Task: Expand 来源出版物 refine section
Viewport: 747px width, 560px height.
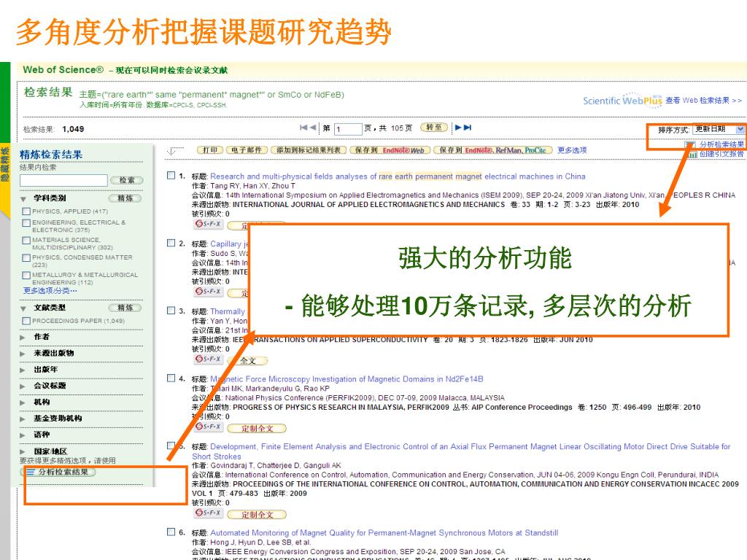Action: (23, 354)
